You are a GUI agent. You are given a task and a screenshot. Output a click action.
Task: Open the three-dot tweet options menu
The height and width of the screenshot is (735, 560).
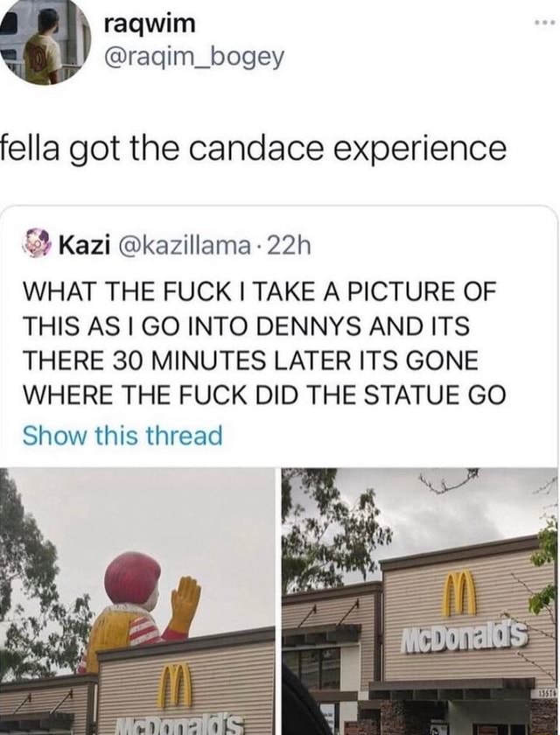point(544,23)
